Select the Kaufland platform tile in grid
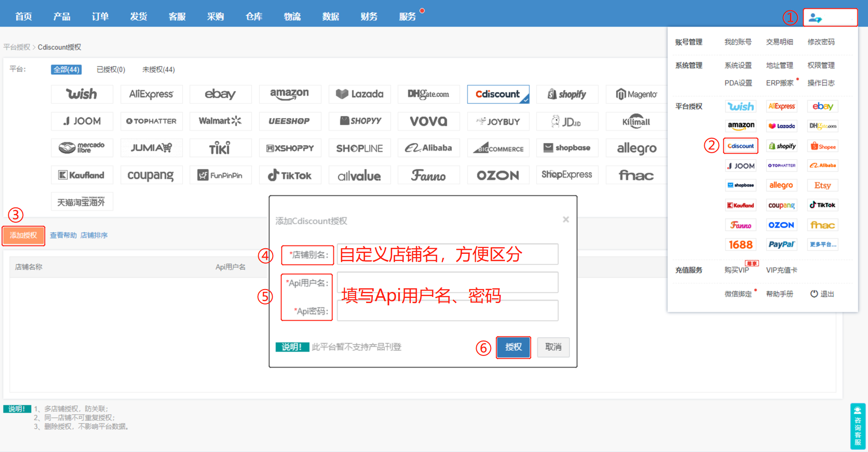Viewport: 868px width, 452px height. click(82, 175)
